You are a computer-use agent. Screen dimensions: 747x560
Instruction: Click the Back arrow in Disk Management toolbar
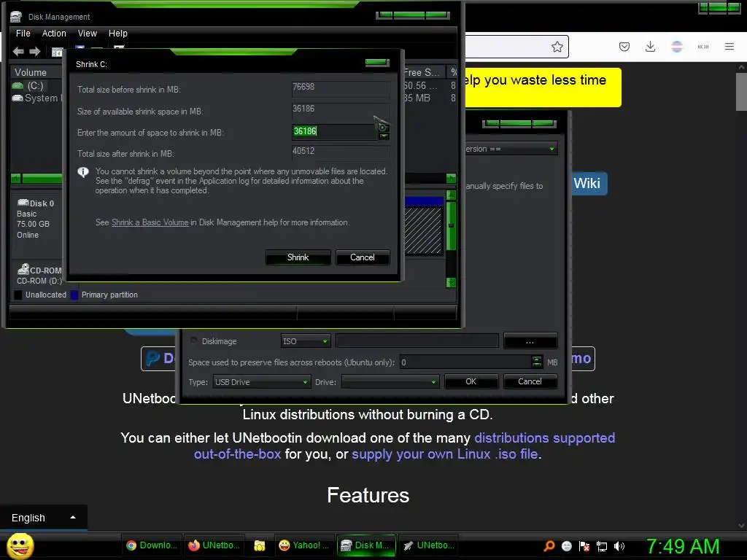point(18,52)
